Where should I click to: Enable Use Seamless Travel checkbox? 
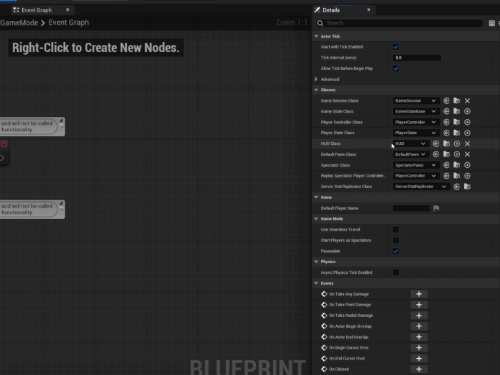click(396, 229)
